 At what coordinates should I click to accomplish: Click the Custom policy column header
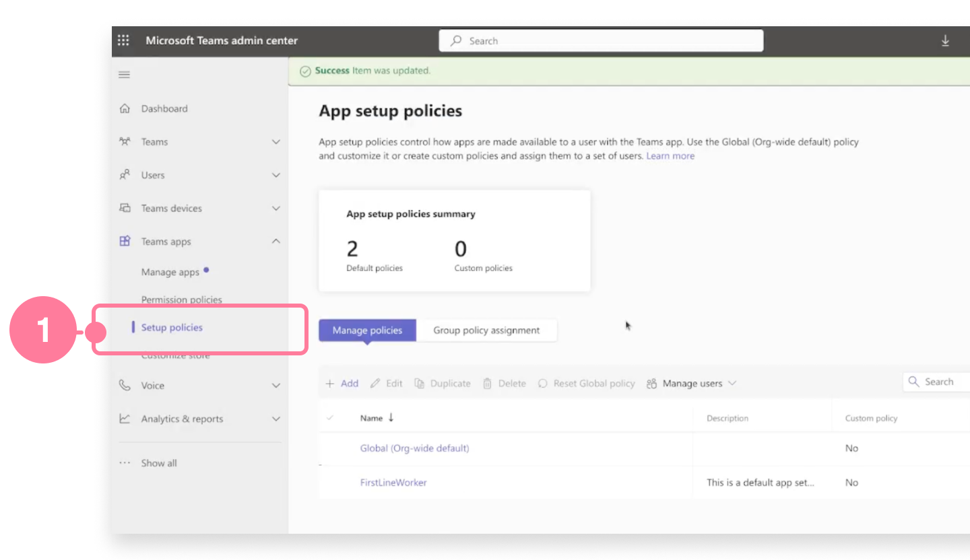pyautogui.click(x=871, y=418)
